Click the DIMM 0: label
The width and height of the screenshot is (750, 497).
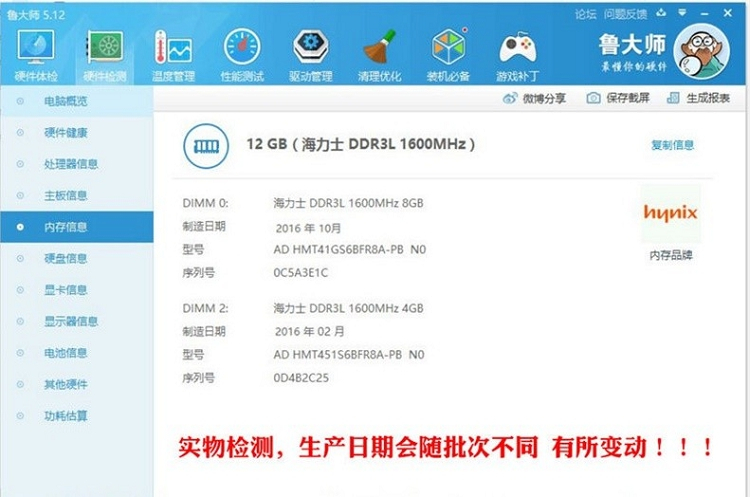click(x=205, y=203)
